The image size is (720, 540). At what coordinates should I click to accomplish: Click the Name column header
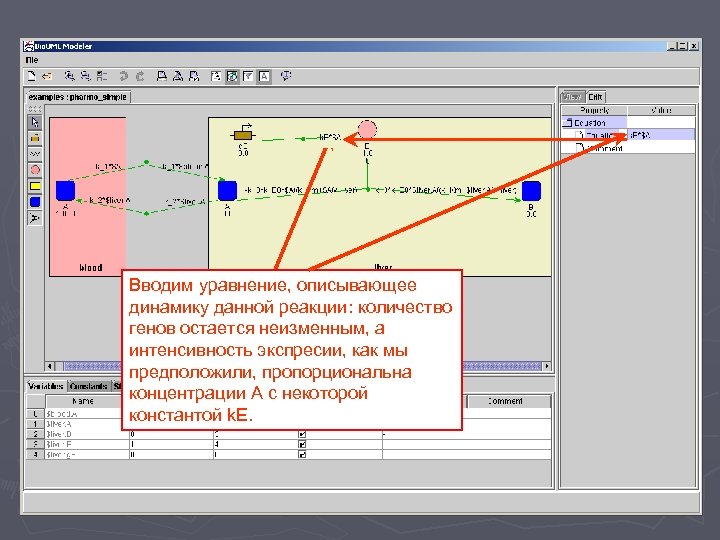pos(83,401)
